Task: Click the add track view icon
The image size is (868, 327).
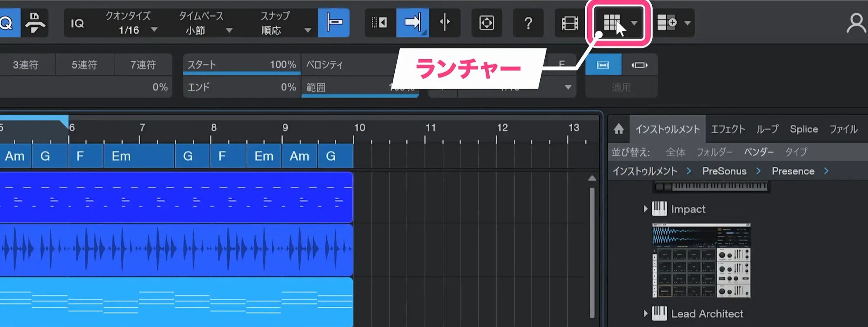Action: coord(667,23)
